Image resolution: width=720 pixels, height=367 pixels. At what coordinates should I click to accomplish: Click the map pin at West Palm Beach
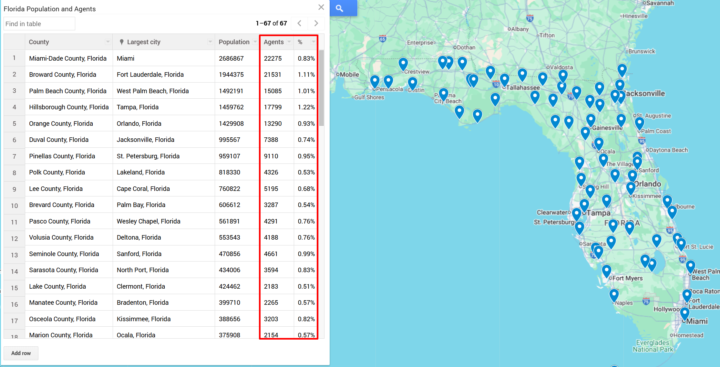(691, 266)
